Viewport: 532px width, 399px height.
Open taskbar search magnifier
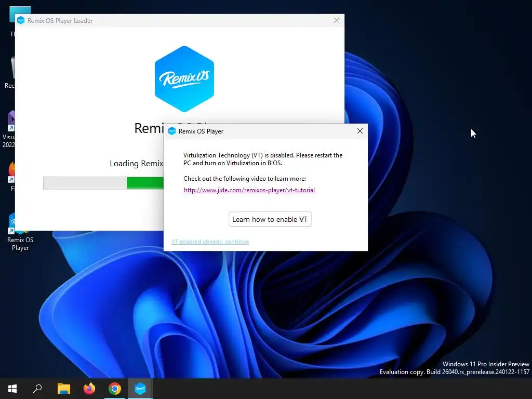tap(37, 389)
